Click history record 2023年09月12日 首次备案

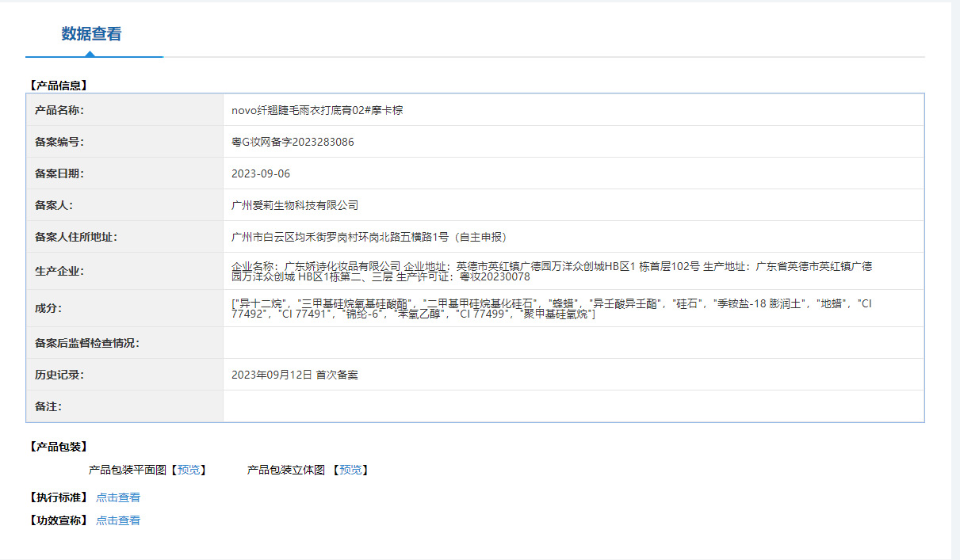click(x=294, y=375)
